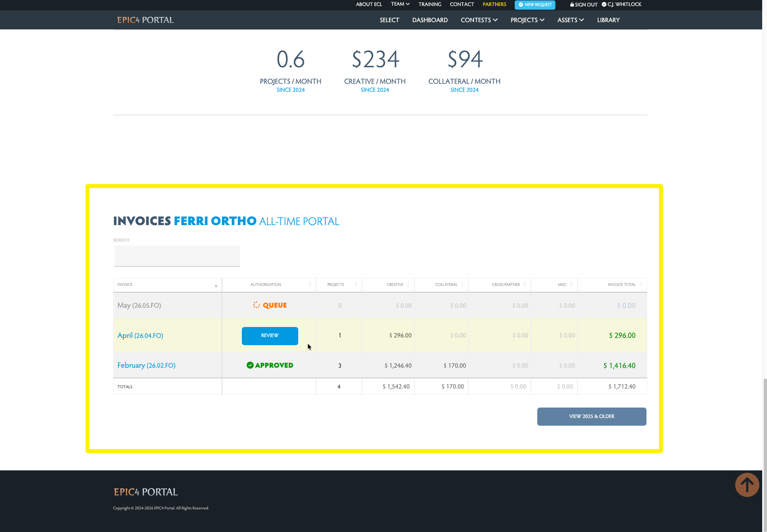Sort table by Invoice column arrows
The height and width of the screenshot is (532, 767).
point(216,285)
